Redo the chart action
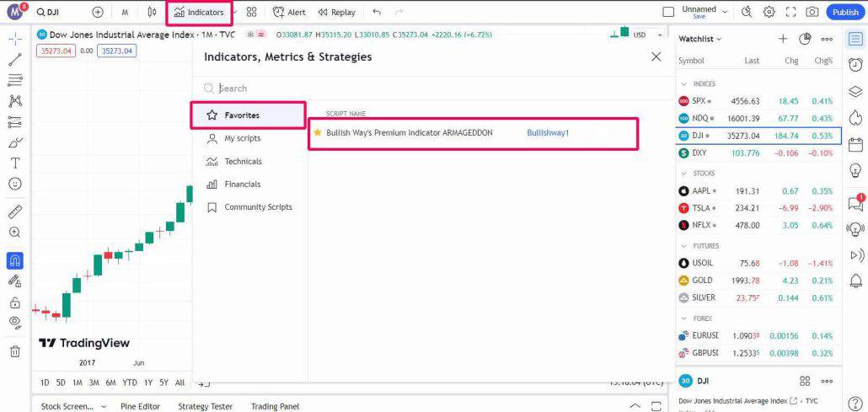The height and width of the screenshot is (412, 868). point(399,12)
